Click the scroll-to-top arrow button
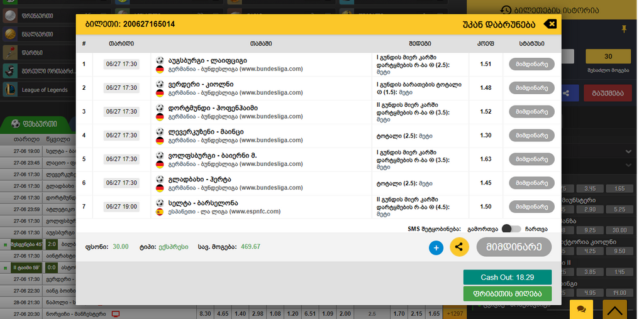This screenshot has height=319, width=644. coord(615,309)
